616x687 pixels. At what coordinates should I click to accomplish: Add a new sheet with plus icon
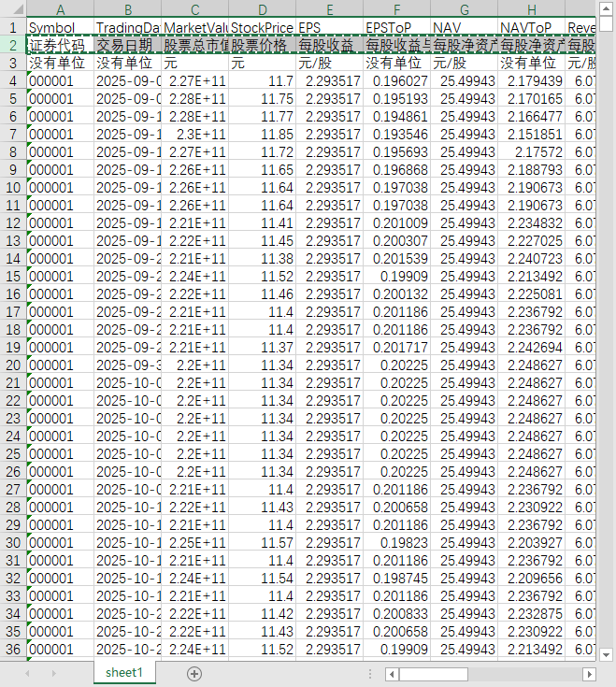coord(194,673)
